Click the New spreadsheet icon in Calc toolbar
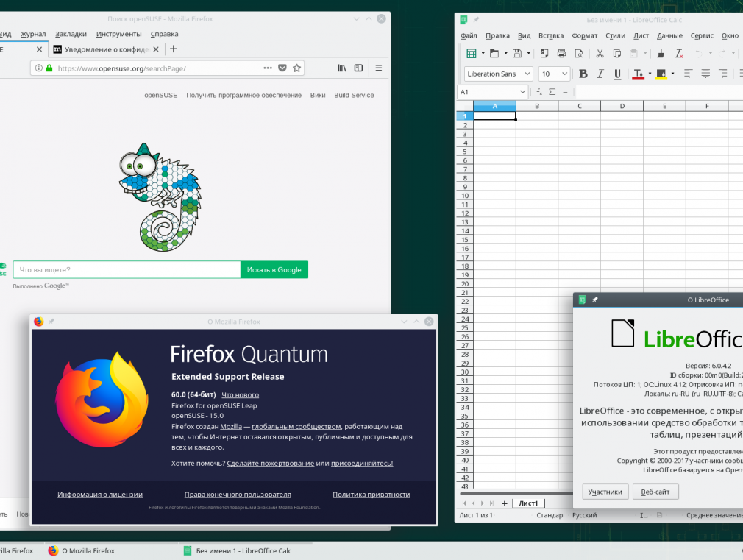The image size is (743, 560). (x=471, y=54)
